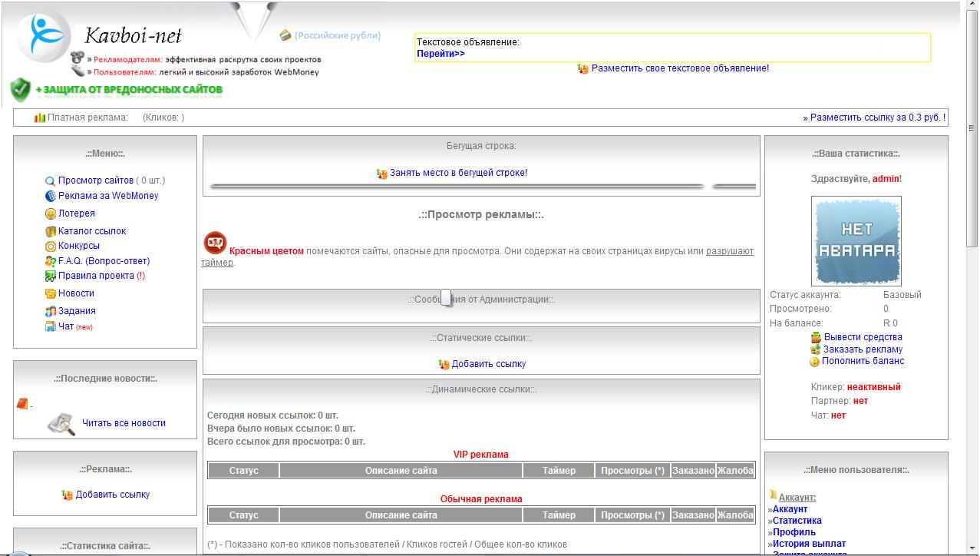
Task: Open Лотерея menu item
Action: coord(77,213)
